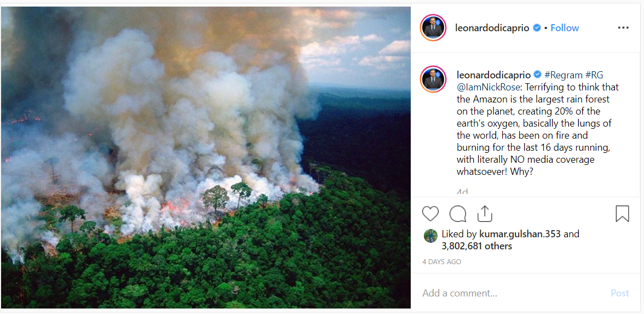Click the profile avatar beside the caption
Screen dimensions: 644x314
tap(433, 79)
